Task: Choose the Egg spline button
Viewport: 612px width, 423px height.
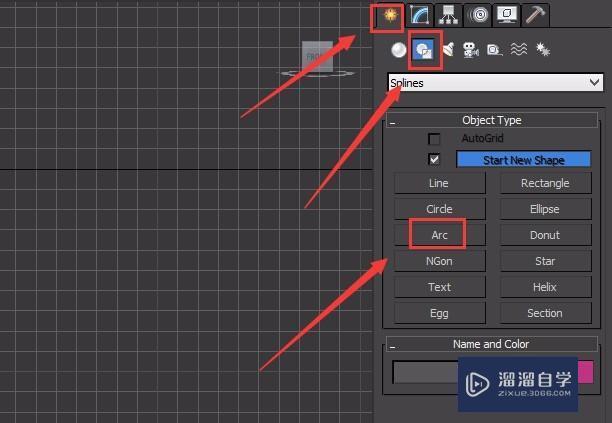Action: (x=440, y=313)
